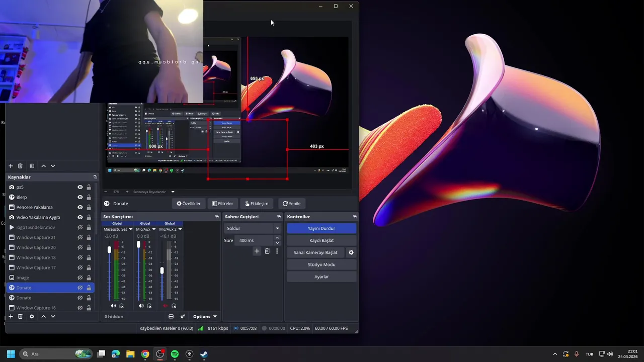The height and width of the screenshot is (362, 644).
Task: Open Mic/Aux channel dropdown
Action: coord(153,229)
